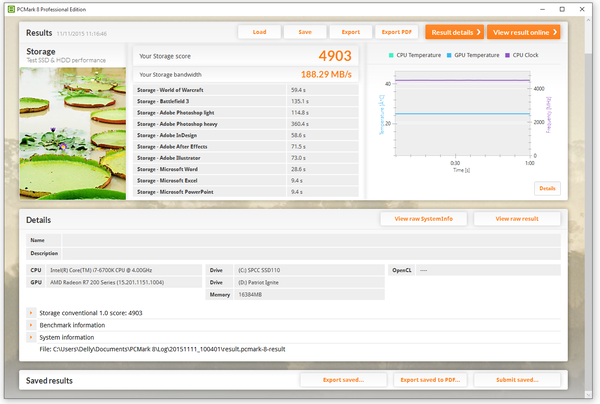Image resolution: width=600 pixels, height=404 pixels.
Task: Click the vertical scrollbar down arrow
Action: pos(588,394)
